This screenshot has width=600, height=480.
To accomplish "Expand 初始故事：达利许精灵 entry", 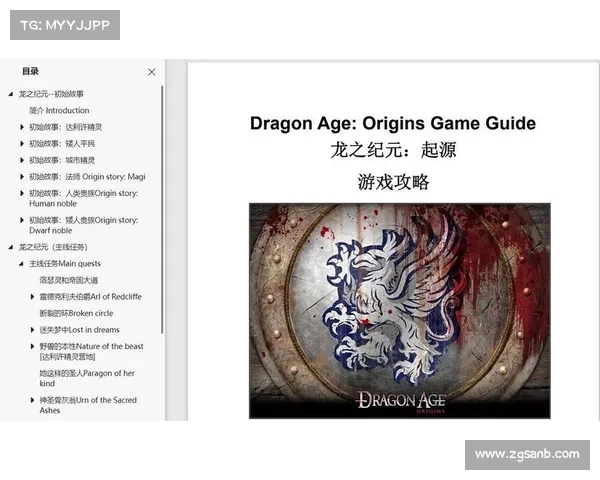I will (x=22, y=127).
